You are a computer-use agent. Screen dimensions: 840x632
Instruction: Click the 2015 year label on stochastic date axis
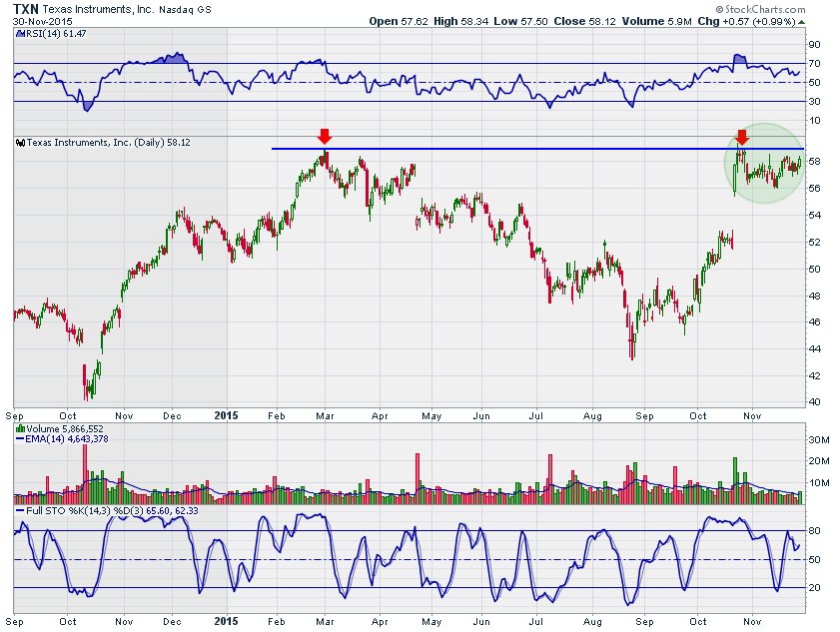(226, 621)
